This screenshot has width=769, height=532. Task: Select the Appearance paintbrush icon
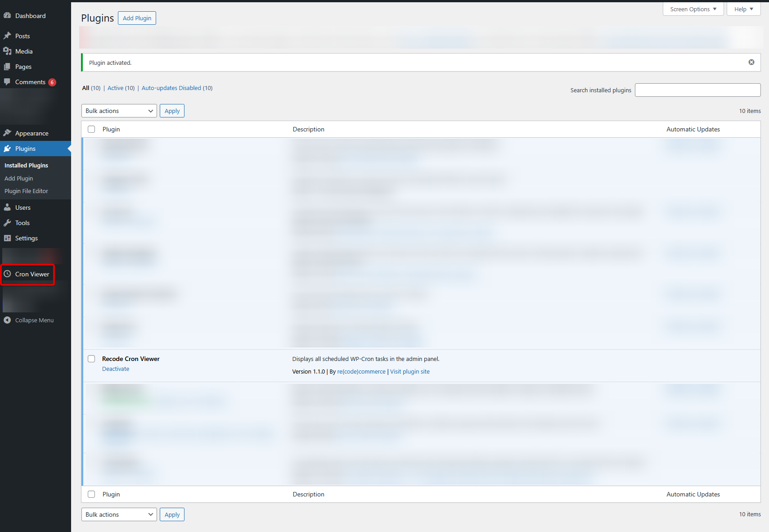click(x=8, y=133)
